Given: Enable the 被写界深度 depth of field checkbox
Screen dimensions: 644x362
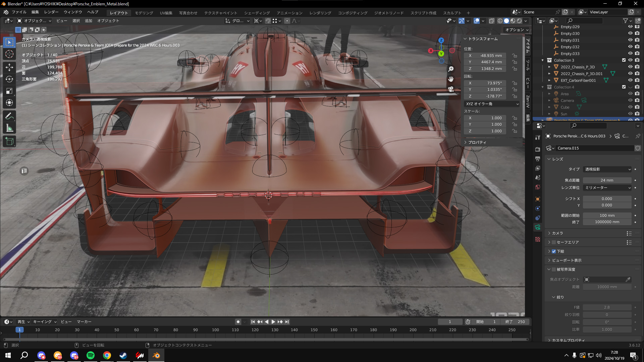Looking at the screenshot, I should point(554,269).
